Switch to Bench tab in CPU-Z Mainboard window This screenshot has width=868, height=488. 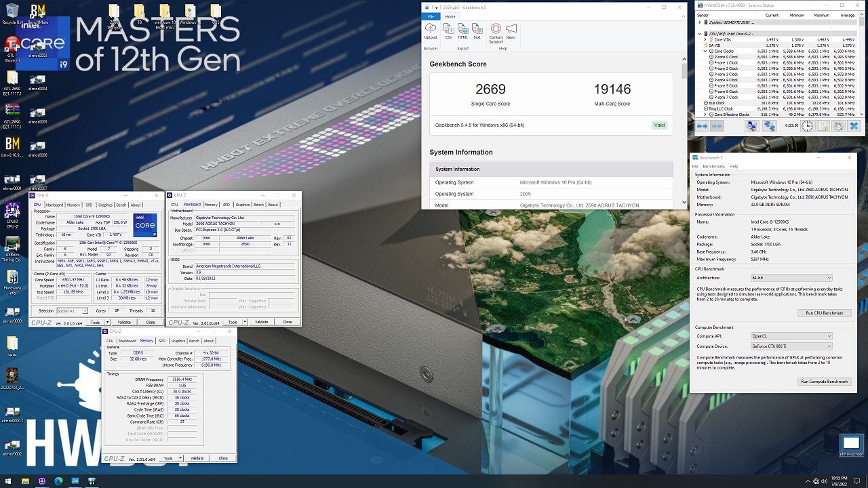click(258, 205)
